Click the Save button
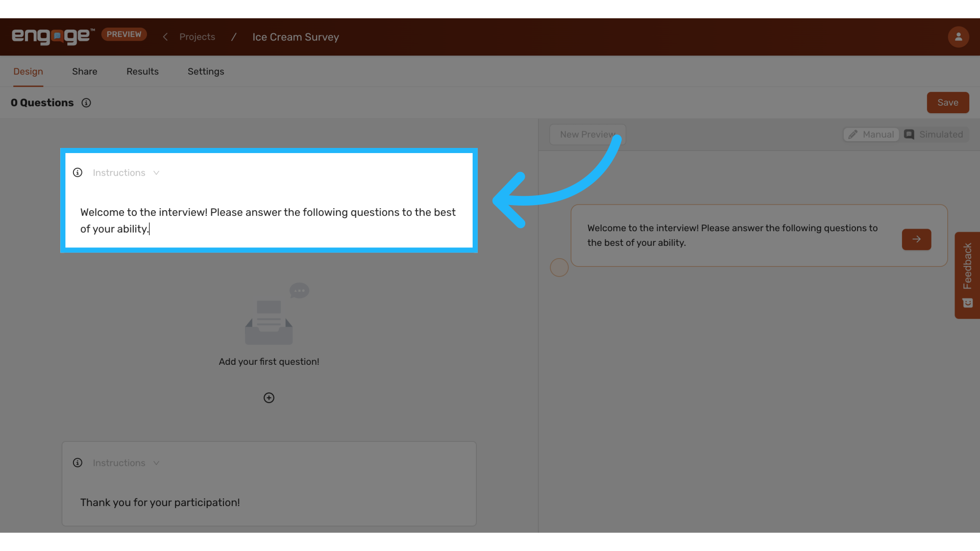Image resolution: width=980 pixels, height=551 pixels. (948, 103)
